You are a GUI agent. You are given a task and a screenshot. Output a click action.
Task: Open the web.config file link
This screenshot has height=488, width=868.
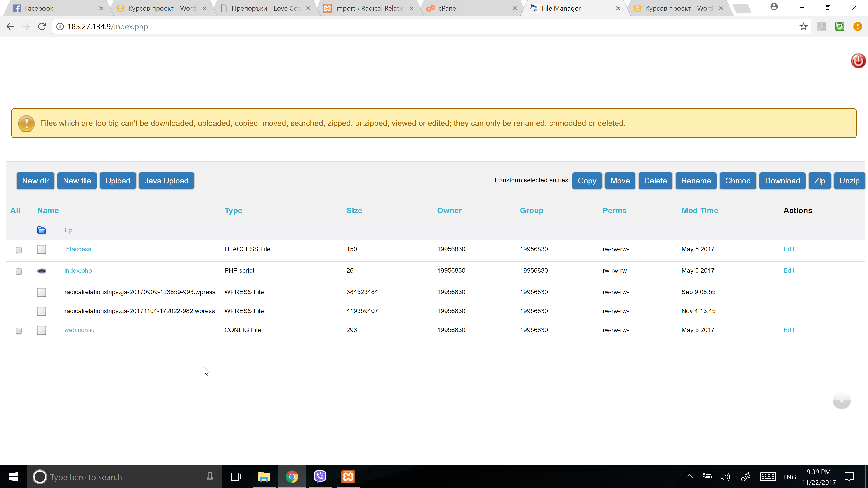[x=80, y=330]
